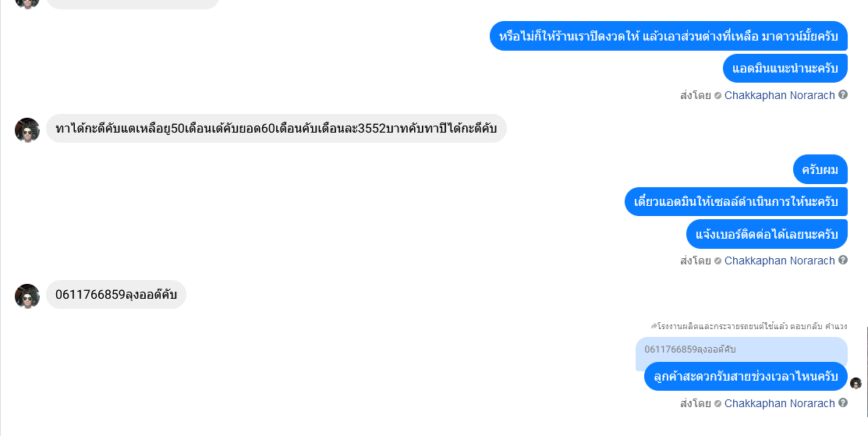Select the "ครับผม" message bubble
Screen dimensions: 868x436
[x=820, y=169]
